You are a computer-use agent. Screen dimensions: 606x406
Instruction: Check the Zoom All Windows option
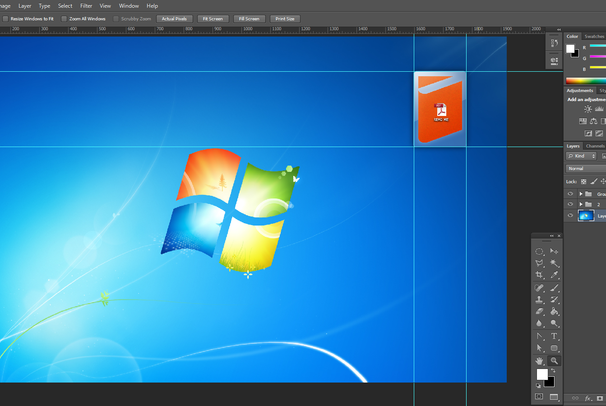(x=64, y=18)
